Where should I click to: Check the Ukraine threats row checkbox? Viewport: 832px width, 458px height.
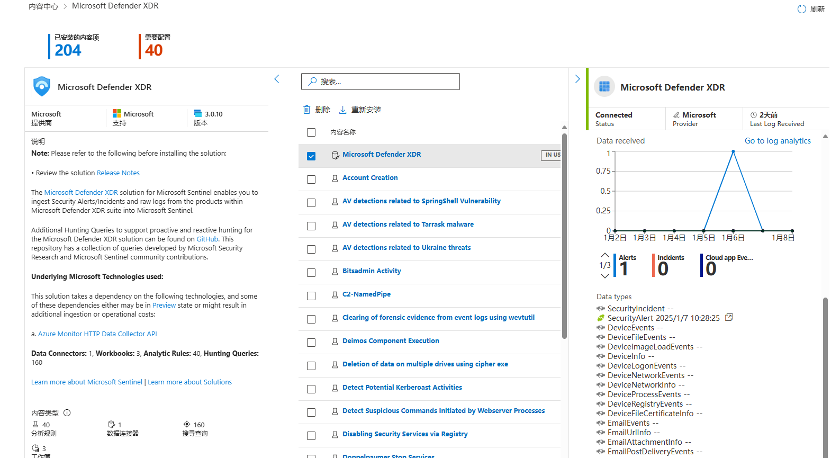pos(311,249)
